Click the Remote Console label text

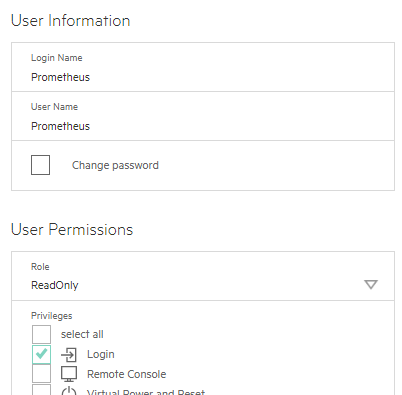click(126, 374)
